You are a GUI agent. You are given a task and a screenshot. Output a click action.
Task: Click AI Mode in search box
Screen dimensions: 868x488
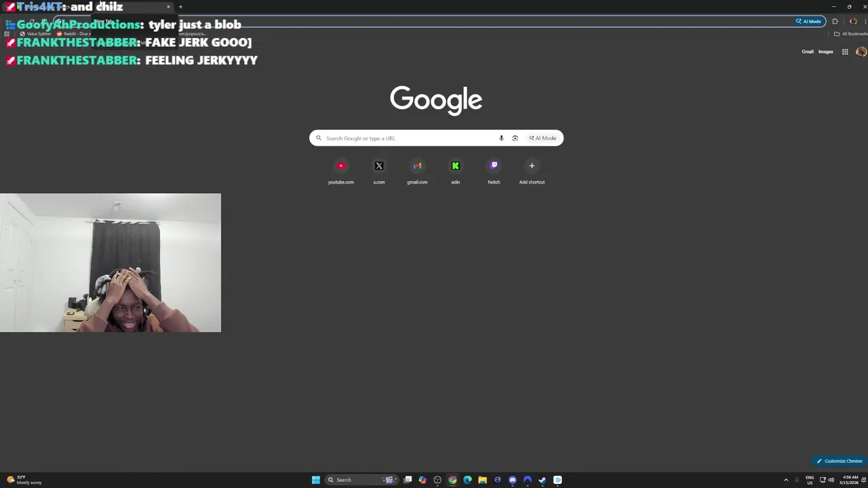pyautogui.click(x=542, y=138)
